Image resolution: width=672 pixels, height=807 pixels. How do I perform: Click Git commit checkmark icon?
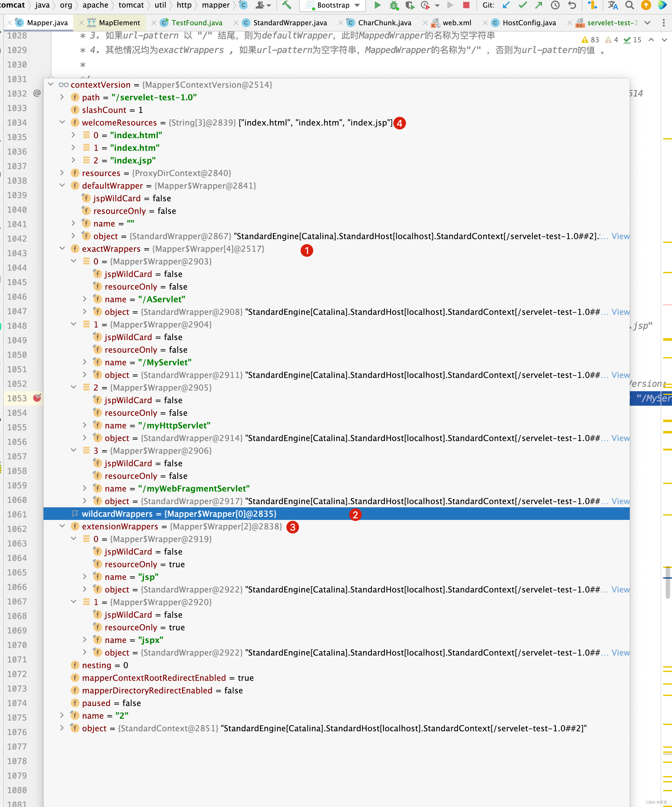tap(522, 5)
